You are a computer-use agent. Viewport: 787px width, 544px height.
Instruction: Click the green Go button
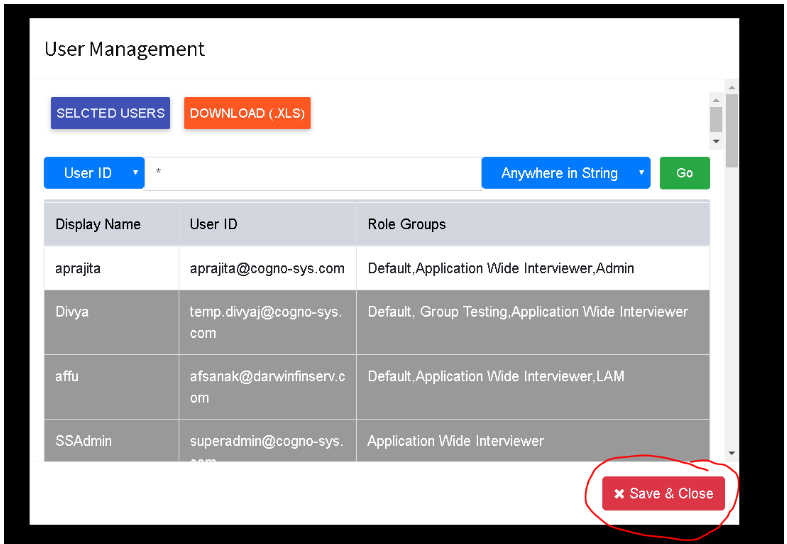(x=685, y=173)
